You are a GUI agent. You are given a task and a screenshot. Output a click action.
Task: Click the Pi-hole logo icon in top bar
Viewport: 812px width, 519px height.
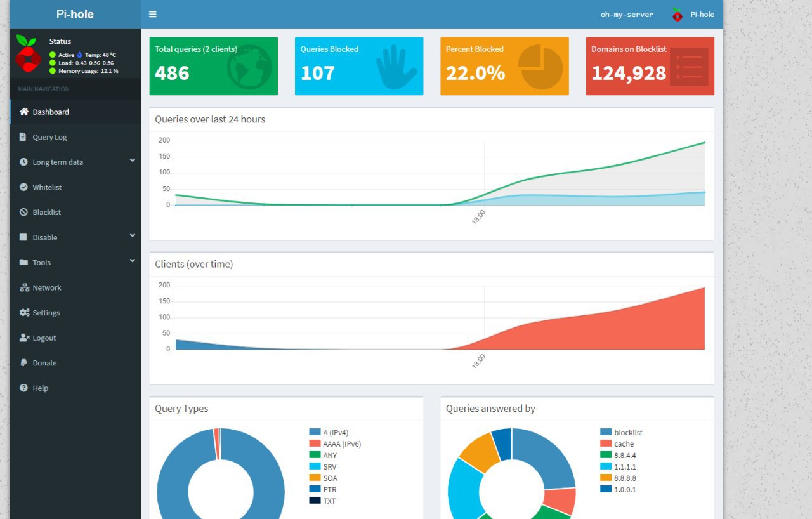click(x=678, y=15)
